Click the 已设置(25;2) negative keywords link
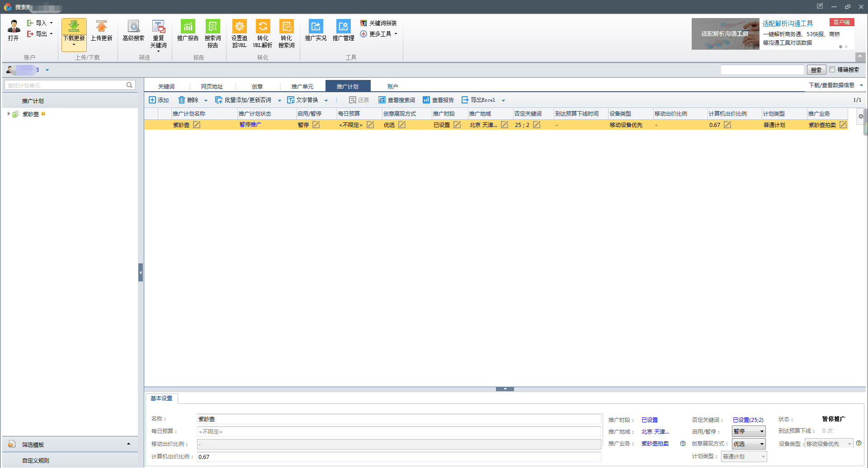Viewport: 868px width, 468px height. coord(748,420)
